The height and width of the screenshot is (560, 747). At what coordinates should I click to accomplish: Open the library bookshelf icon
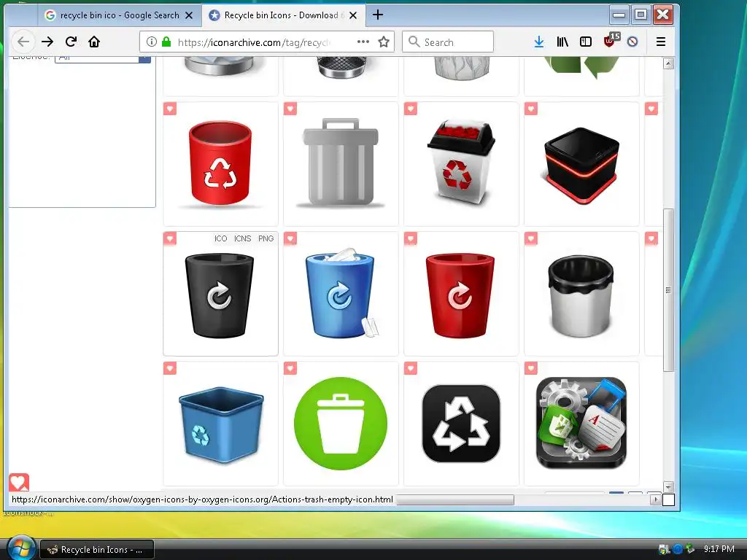point(562,42)
